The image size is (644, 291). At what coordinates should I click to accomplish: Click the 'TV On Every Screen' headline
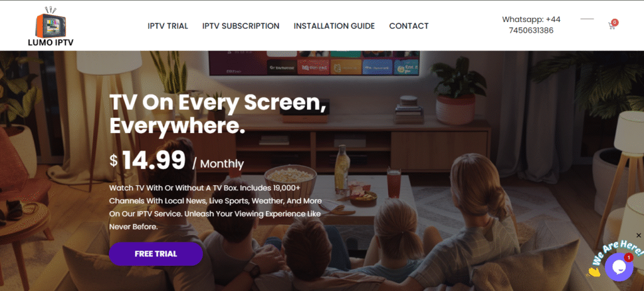point(218,115)
